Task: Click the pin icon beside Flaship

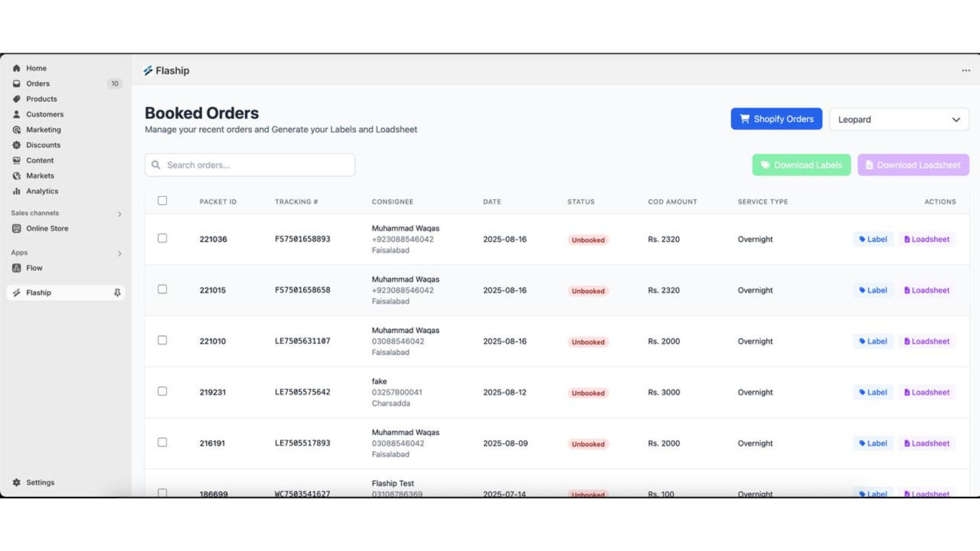Action: click(x=117, y=293)
